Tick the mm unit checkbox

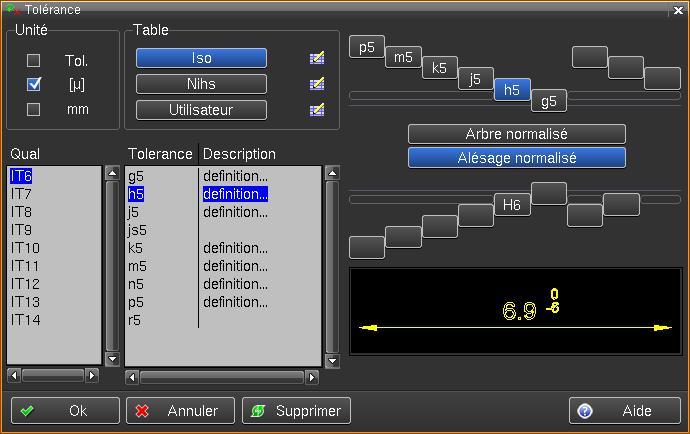pos(34,109)
